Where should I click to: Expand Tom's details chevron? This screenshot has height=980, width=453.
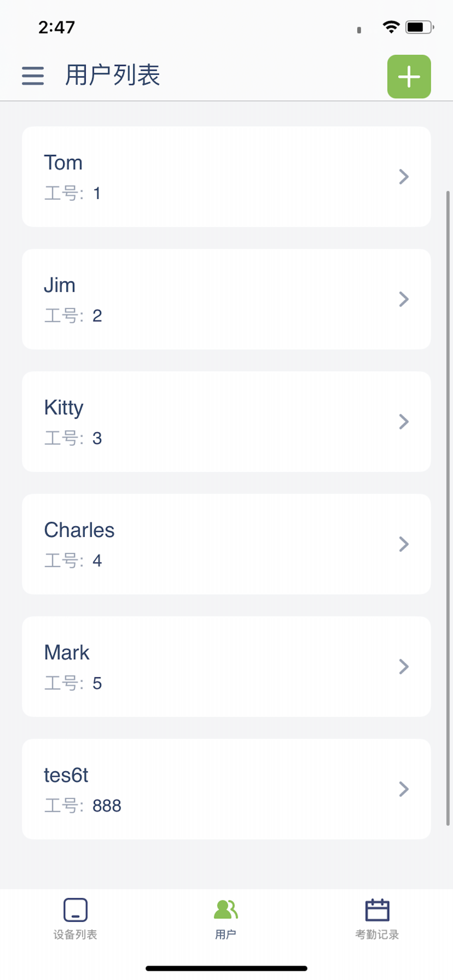403,177
